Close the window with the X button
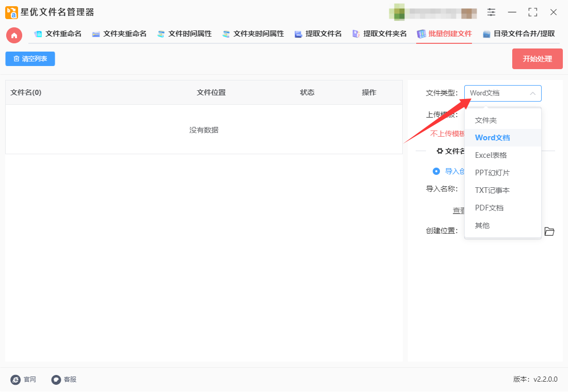 554,12
